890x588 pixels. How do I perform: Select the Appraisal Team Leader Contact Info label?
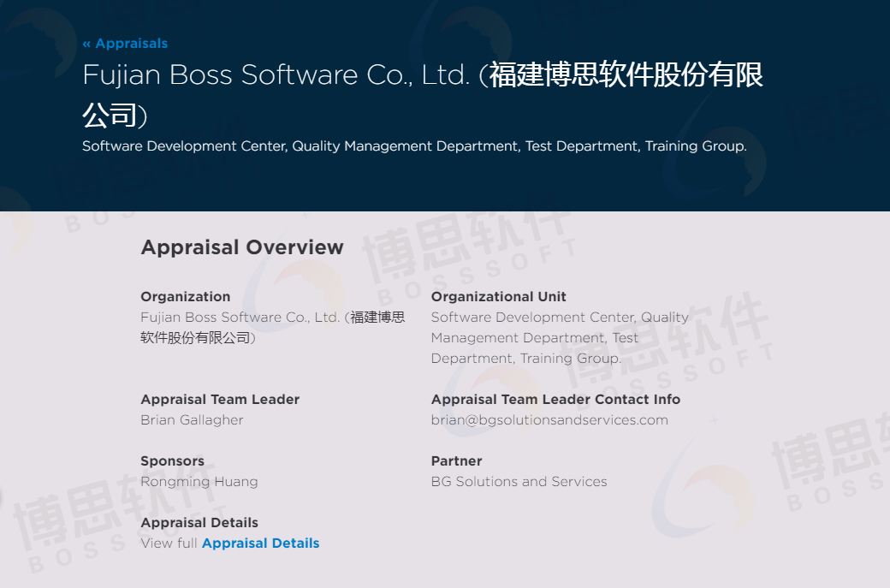pos(555,400)
